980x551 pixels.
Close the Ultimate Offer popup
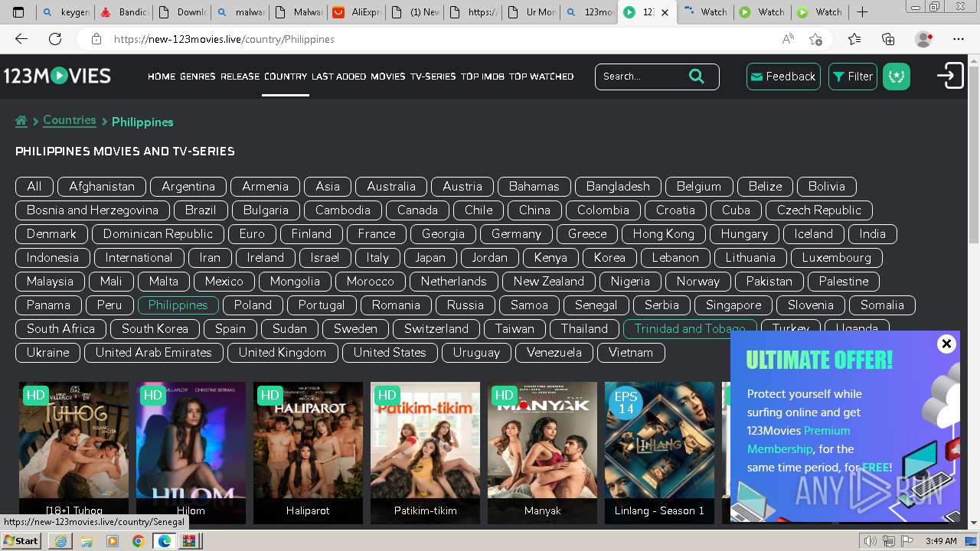coord(946,344)
